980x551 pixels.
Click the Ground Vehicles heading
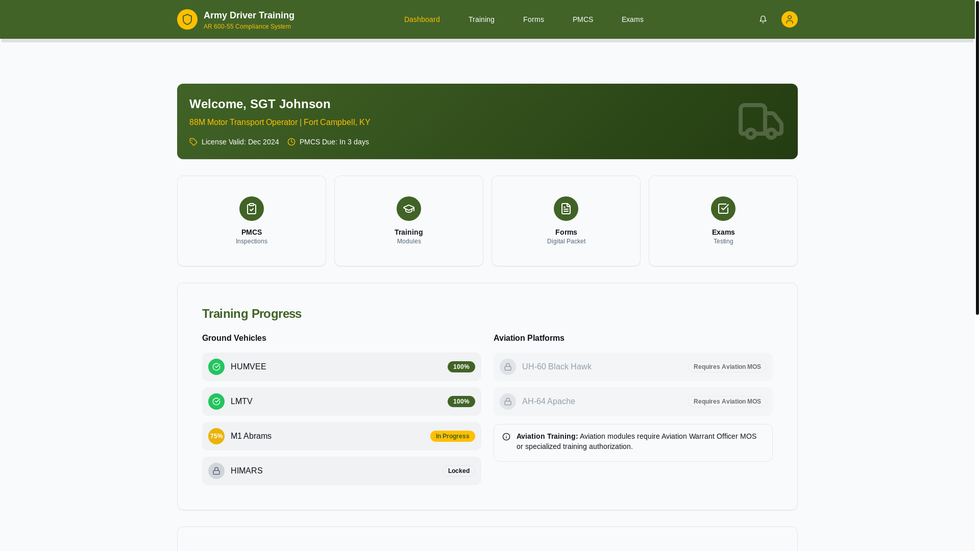point(234,338)
